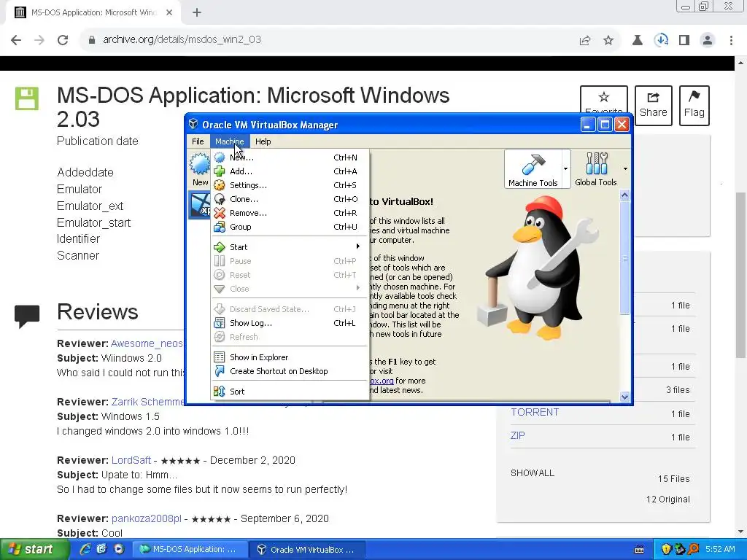The height and width of the screenshot is (560, 747).
Task: Open the ZIP download link
Action: pos(517,436)
